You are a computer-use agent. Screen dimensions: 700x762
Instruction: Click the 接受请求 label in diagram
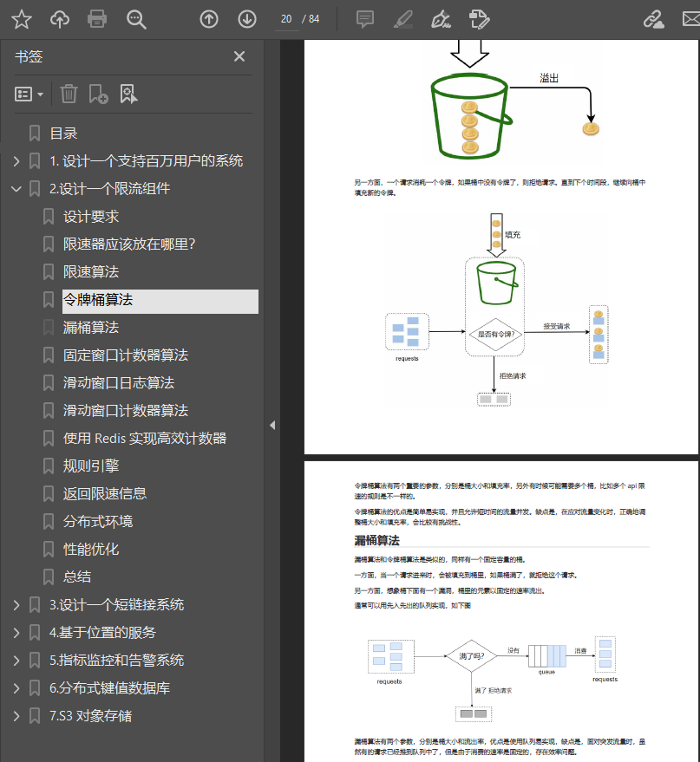pos(557,327)
